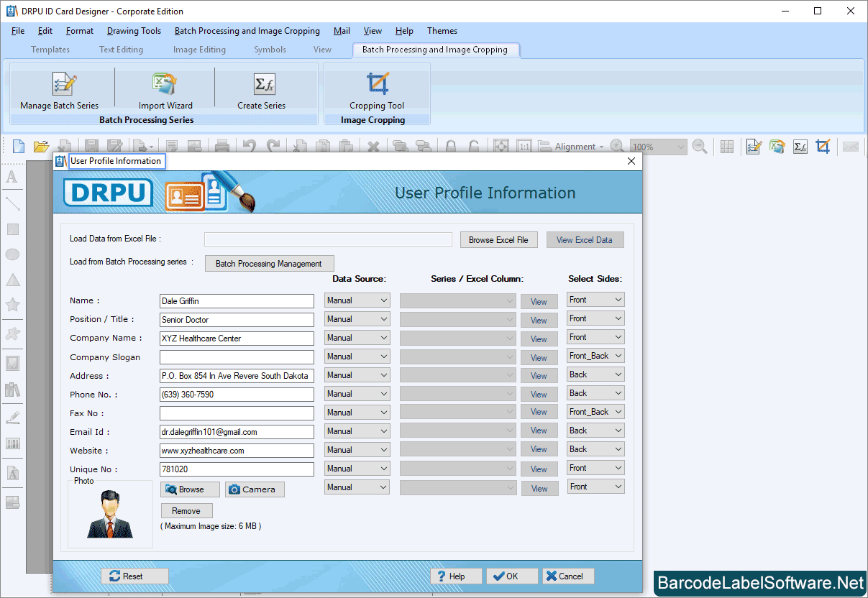Open the Themes menu
The width and height of the screenshot is (868, 598).
pyautogui.click(x=442, y=31)
